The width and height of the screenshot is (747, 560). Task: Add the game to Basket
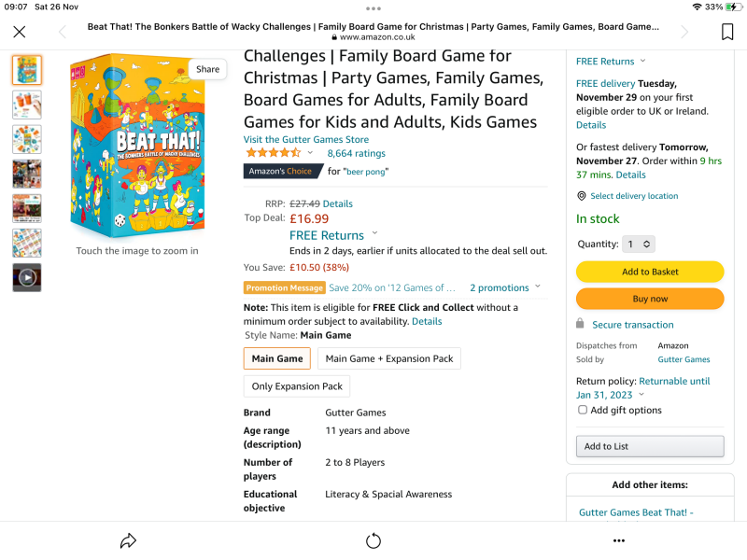point(649,272)
